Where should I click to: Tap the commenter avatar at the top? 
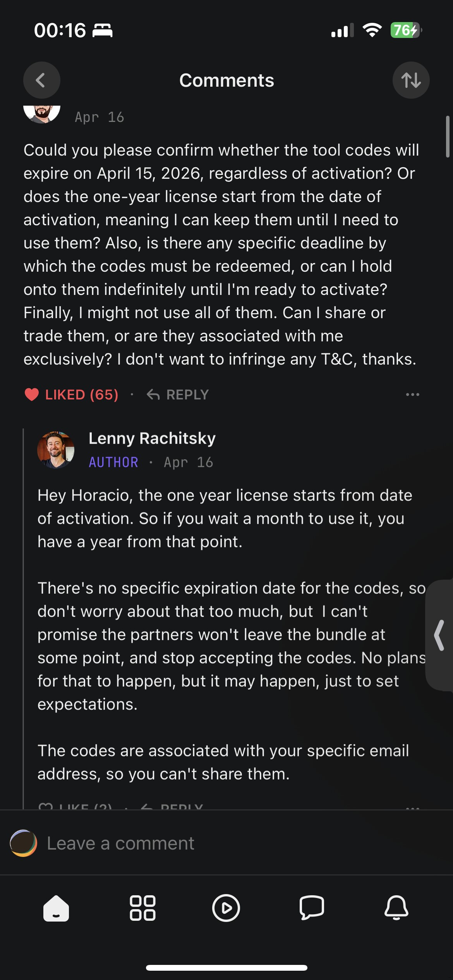coord(42,114)
